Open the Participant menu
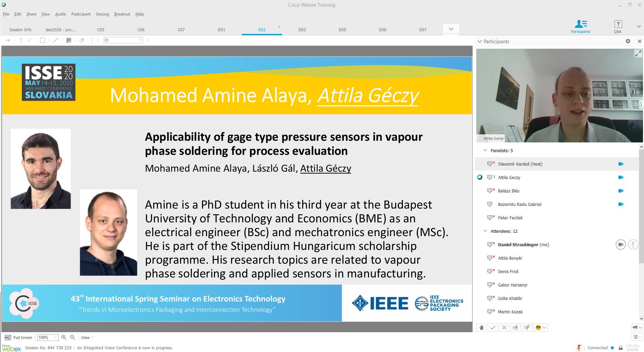Screen dimensions: 644x352 (81, 14)
